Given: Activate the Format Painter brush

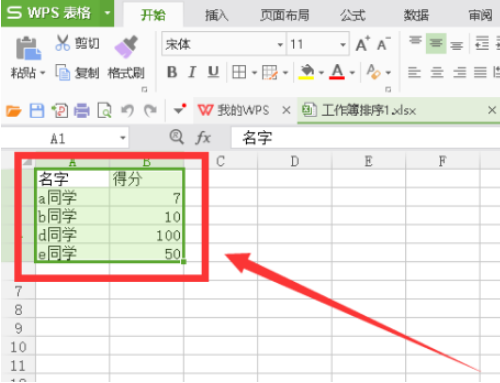Looking at the screenshot, I should tap(126, 47).
